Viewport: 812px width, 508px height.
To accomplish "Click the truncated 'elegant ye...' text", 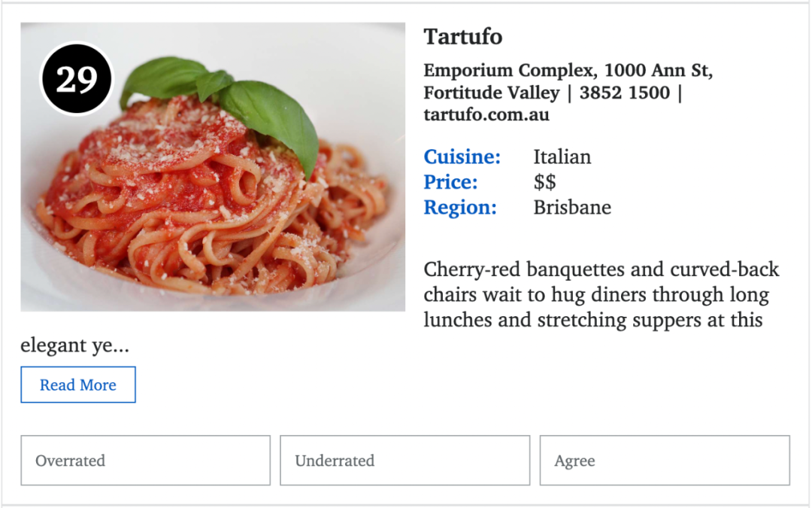I will pos(74,345).
